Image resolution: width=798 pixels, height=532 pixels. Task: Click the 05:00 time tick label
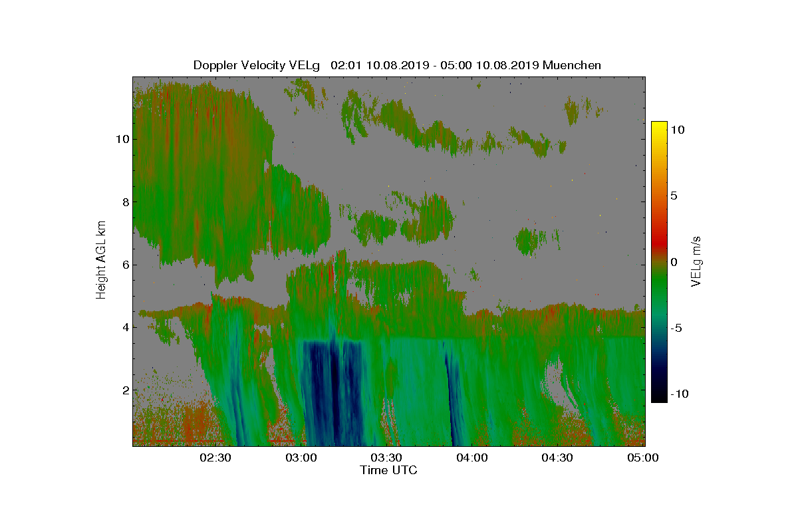coord(642,458)
